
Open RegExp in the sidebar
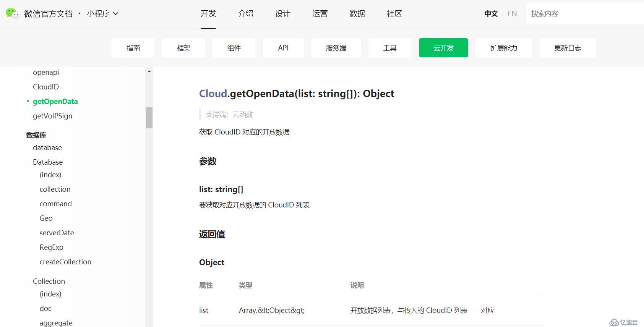point(51,247)
